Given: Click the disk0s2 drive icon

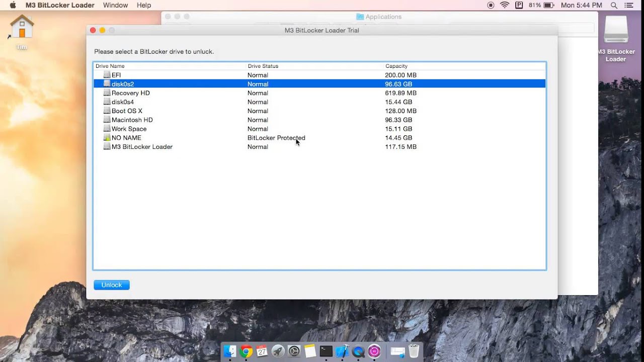Looking at the screenshot, I should coord(107,84).
